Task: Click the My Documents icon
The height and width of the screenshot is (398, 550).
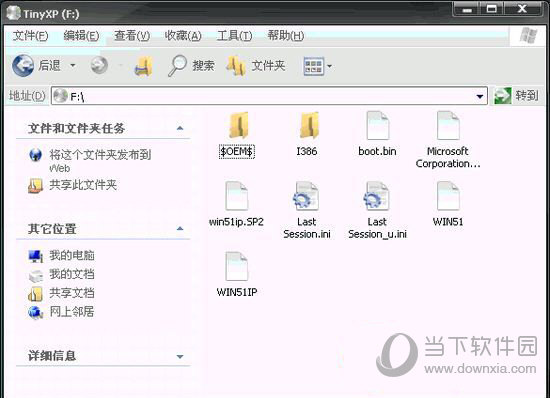Action: (35, 275)
